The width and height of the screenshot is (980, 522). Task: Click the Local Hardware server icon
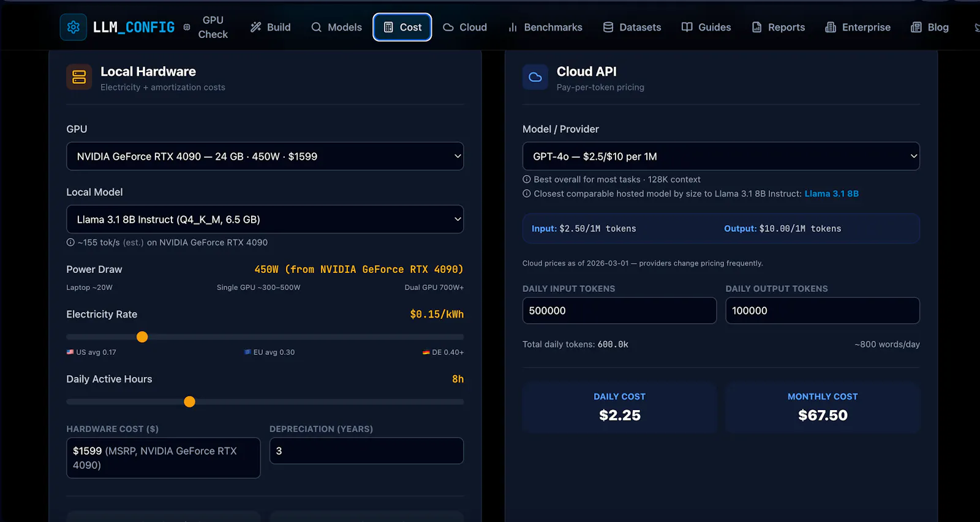(79, 77)
